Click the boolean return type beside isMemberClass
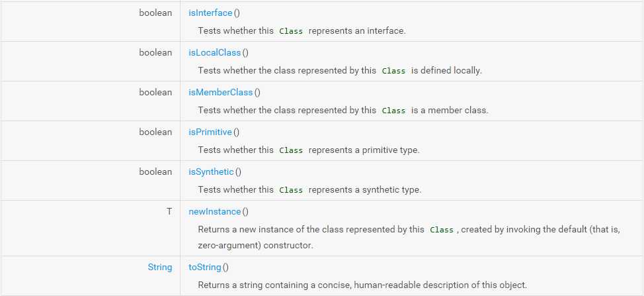This screenshot has width=644, height=296. (155, 93)
